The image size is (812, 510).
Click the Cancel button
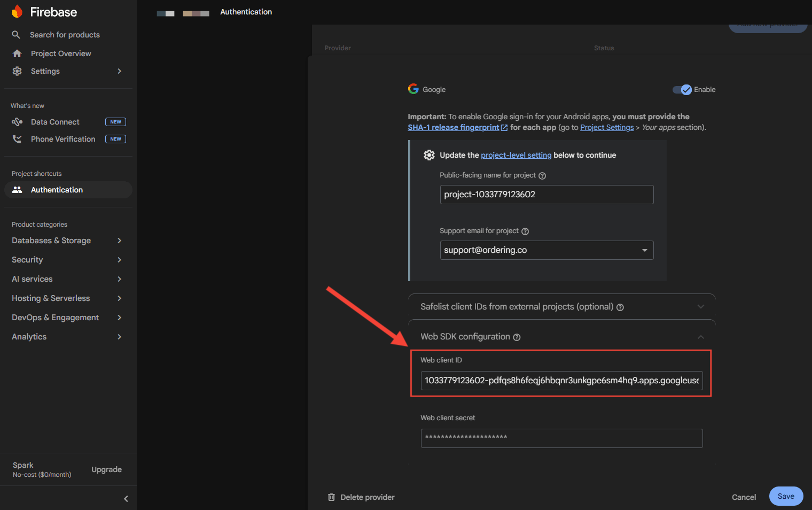[x=744, y=497]
